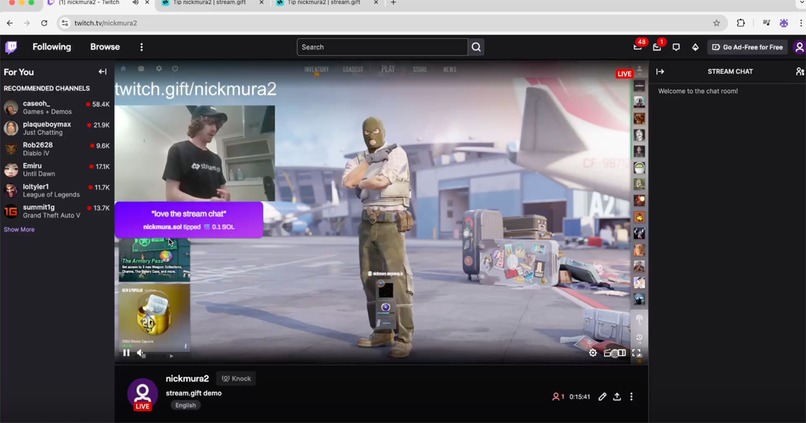Go back in the browser
The image size is (806, 423).
(10, 23)
